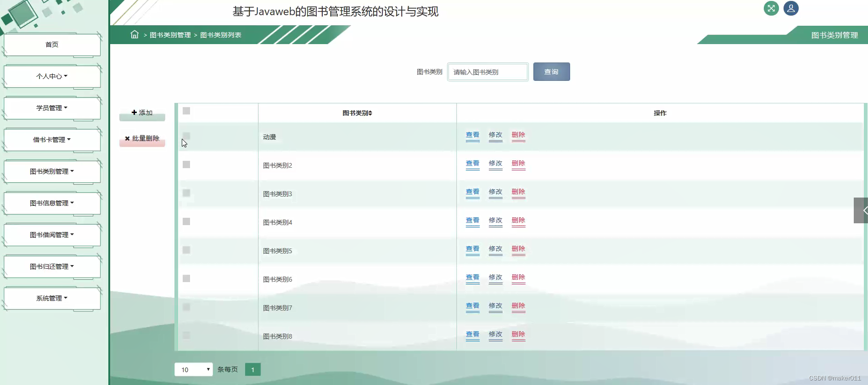Check the box for 图书类别5 row
868x385 pixels.
point(186,250)
